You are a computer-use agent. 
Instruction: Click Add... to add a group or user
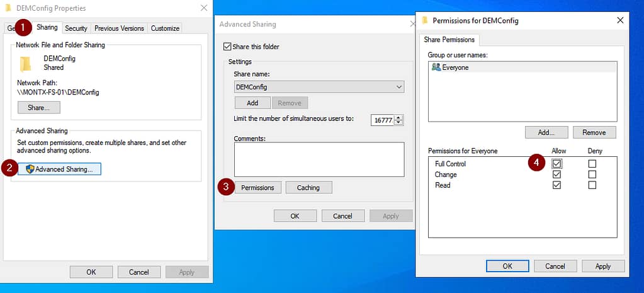pyautogui.click(x=546, y=132)
